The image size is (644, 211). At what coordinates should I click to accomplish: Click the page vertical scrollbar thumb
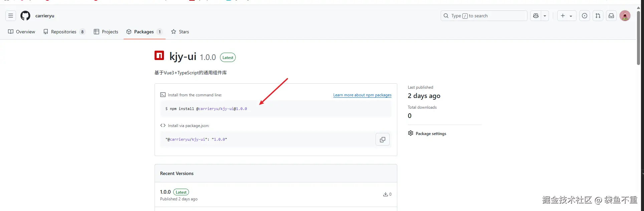pos(639,38)
